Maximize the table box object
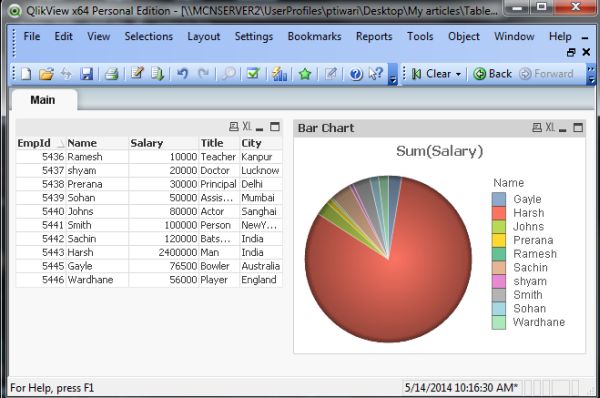This screenshot has height=398, width=600. point(275,127)
